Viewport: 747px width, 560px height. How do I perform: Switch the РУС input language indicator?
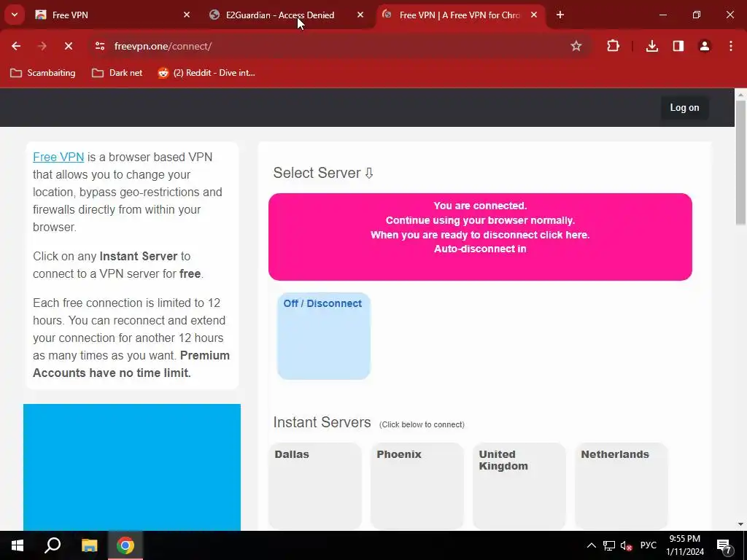click(x=649, y=545)
